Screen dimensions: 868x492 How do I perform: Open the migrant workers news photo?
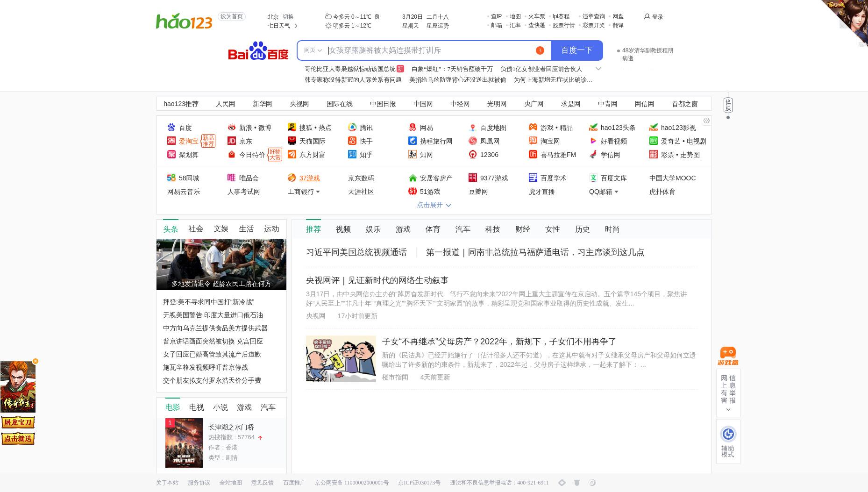[221, 264]
